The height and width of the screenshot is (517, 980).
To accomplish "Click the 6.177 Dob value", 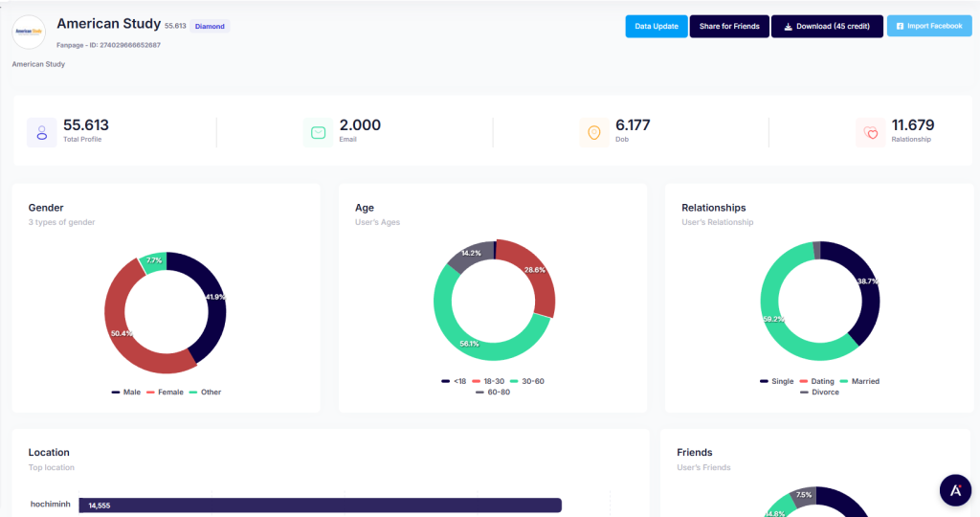I will (634, 125).
